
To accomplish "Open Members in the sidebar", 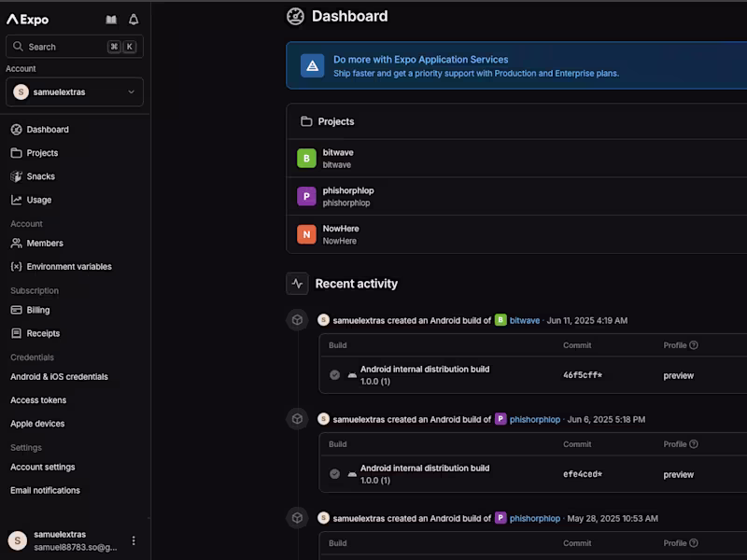I will [45, 244].
